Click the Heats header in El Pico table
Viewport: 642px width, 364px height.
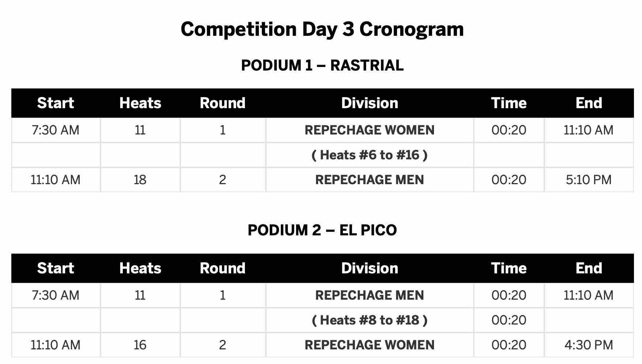140,268
